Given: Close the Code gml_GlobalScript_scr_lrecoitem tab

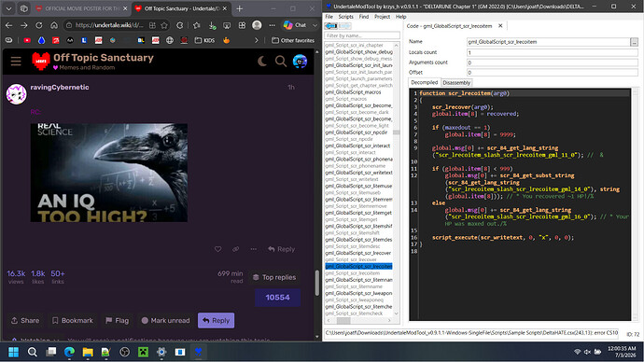Looking at the screenshot, I should (x=500, y=26).
